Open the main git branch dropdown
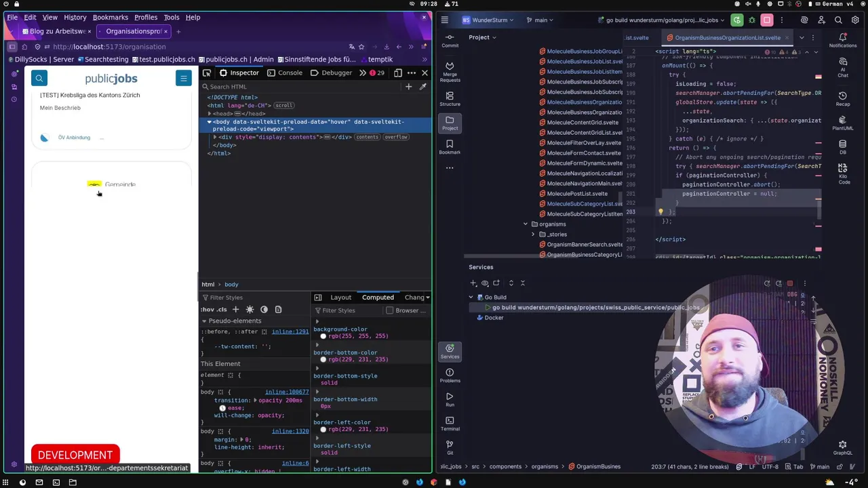The image size is (868, 488). click(540, 20)
